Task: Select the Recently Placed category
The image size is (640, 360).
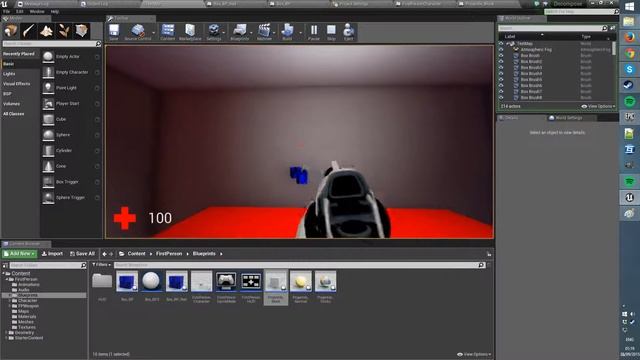Action: [x=19, y=54]
